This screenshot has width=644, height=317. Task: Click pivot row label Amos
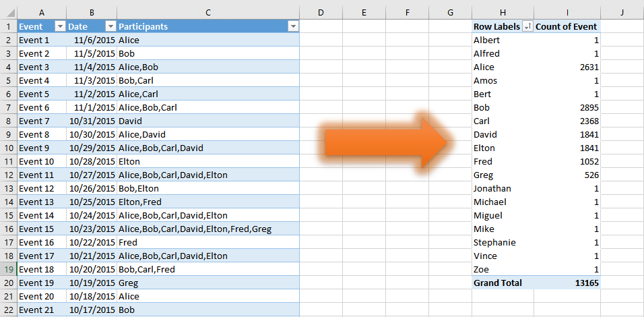point(503,80)
